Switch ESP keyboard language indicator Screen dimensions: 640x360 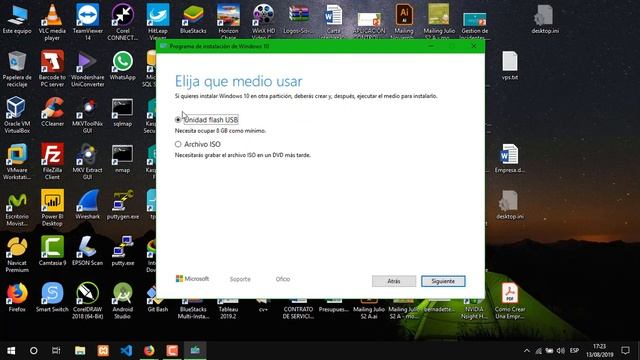574,351
